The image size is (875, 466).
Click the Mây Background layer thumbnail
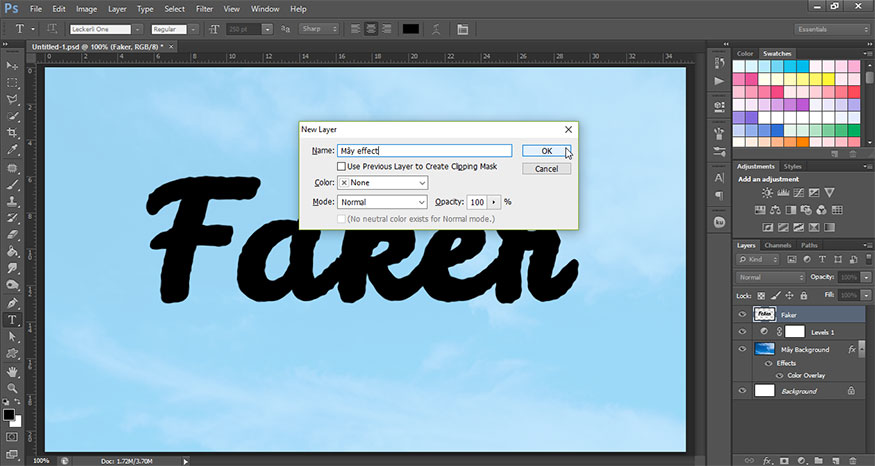coord(765,349)
